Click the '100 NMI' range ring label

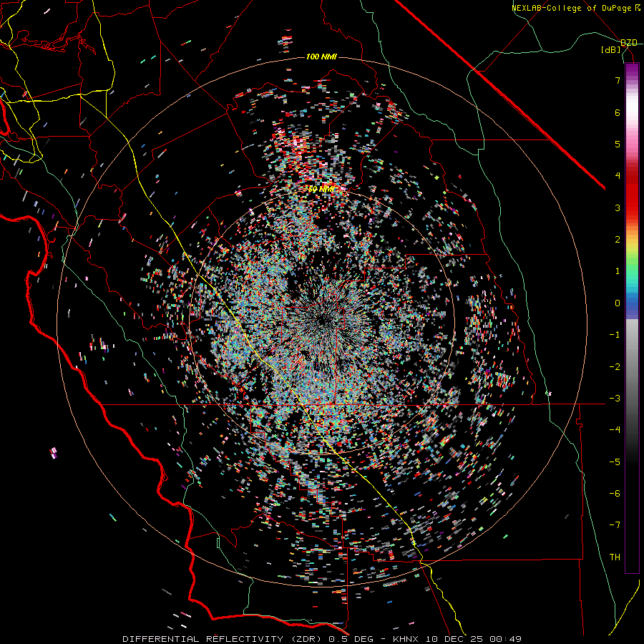(x=321, y=57)
